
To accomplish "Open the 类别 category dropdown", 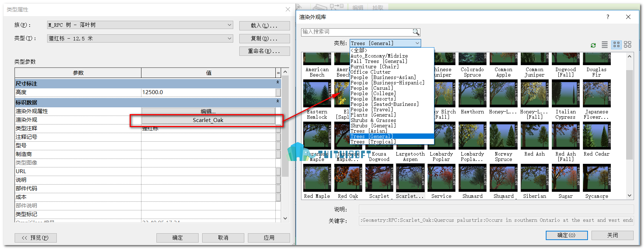I will click(x=385, y=43).
